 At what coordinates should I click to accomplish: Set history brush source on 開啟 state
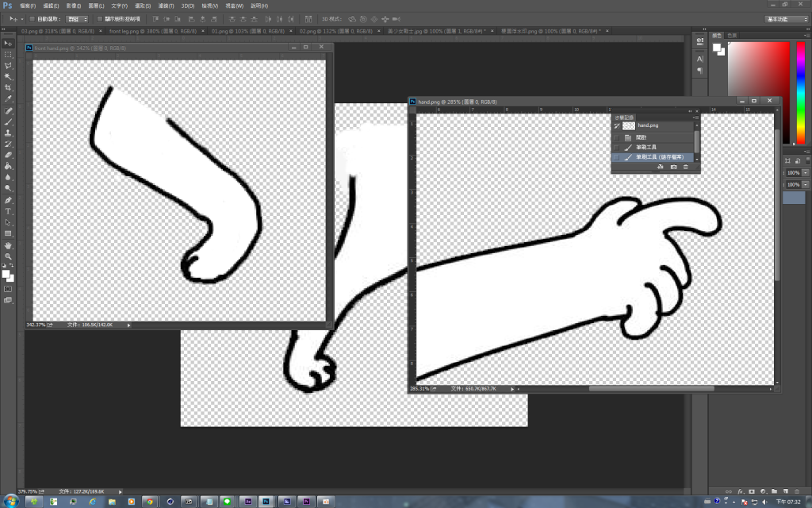(x=617, y=137)
